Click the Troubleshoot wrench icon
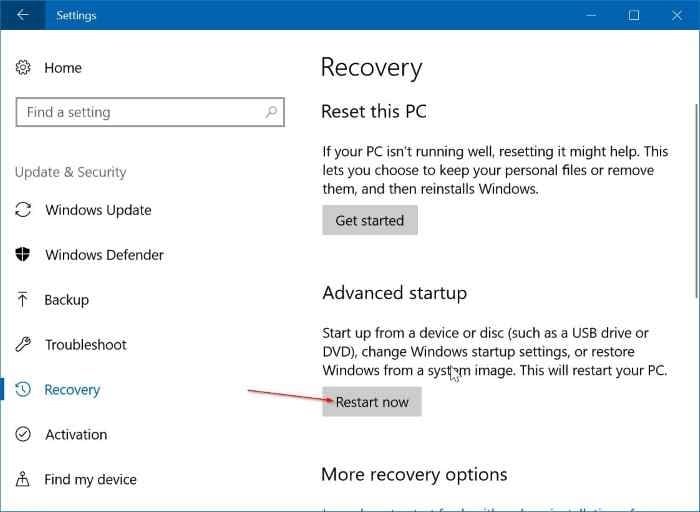The image size is (700, 512). pyautogui.click(x=23, y=344)
